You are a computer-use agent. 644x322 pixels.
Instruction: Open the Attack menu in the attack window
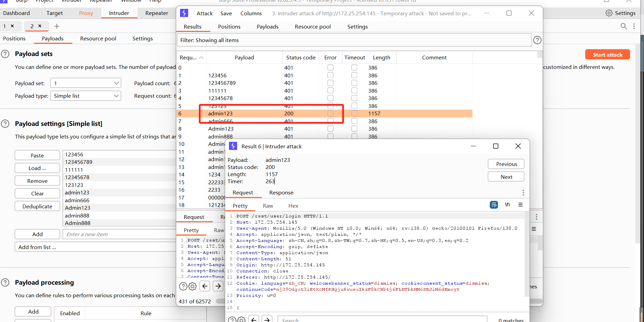click(x=204, y=13)
